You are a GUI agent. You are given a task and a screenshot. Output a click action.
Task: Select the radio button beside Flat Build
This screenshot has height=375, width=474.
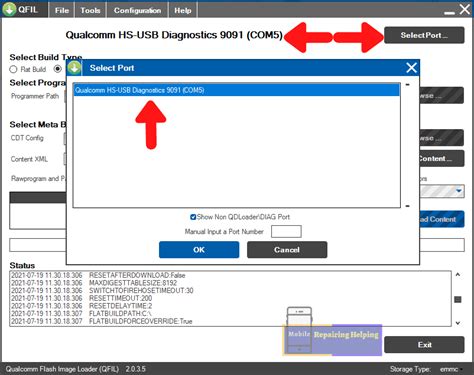pos(58,69)
